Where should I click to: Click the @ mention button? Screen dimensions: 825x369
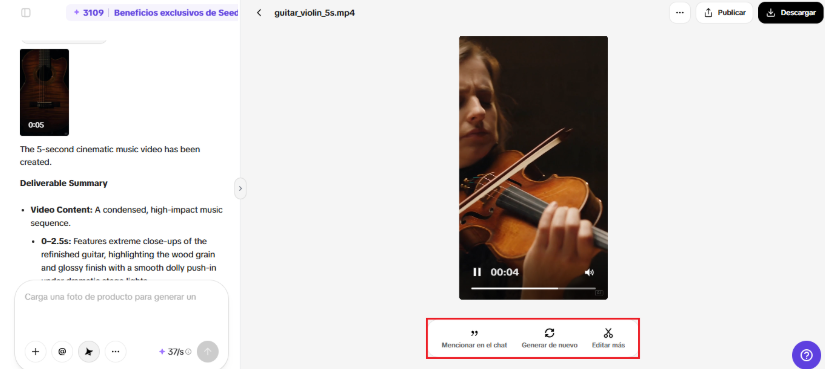[62, 352]
